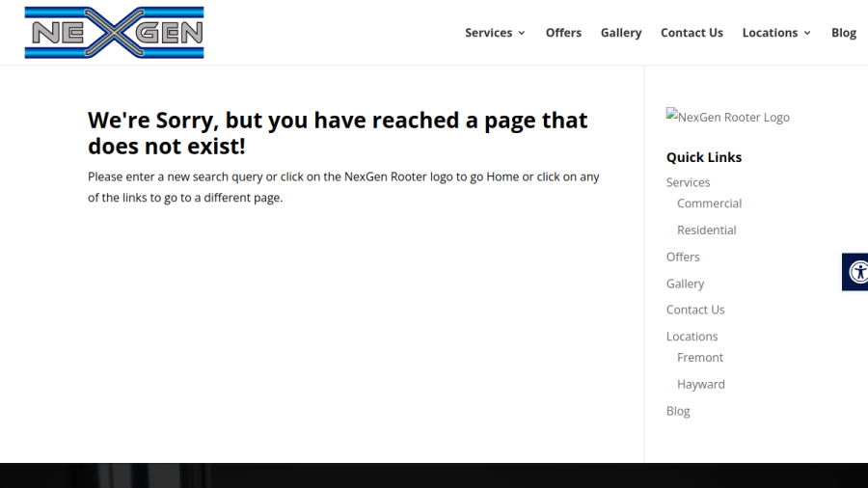Click Offers under Quick Links

click(x=683, y=257)
